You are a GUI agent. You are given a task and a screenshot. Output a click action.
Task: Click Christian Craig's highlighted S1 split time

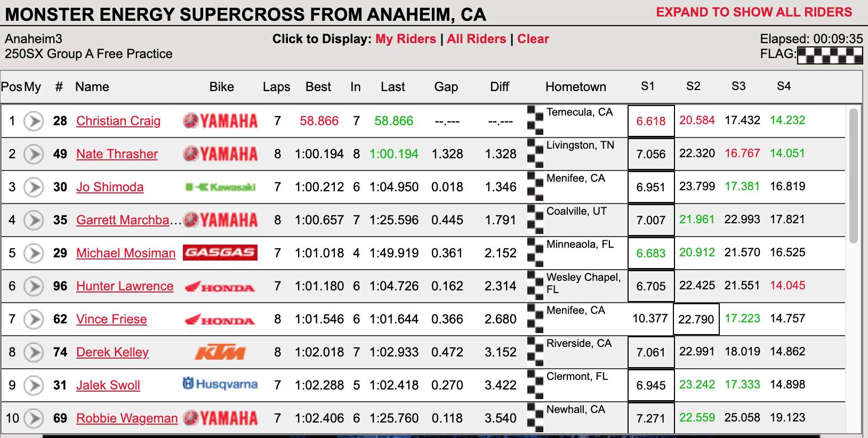pos(650,121)
